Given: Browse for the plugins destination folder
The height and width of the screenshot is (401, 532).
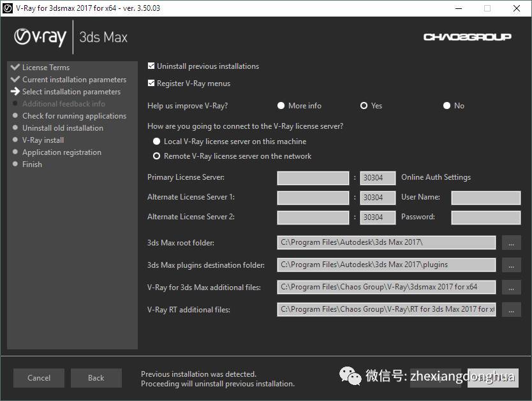Looking at the screenshot, I should [x=512, y=265].
